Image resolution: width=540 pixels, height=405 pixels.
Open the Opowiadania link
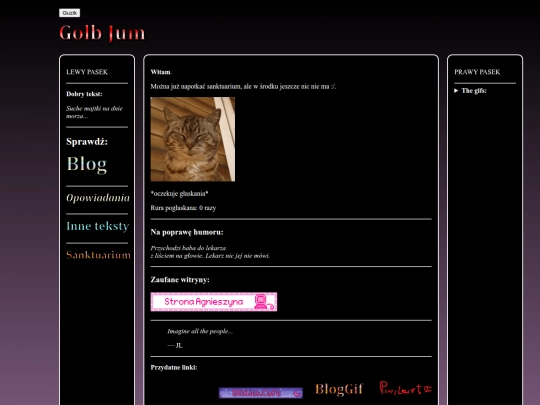tap(98, 198)
